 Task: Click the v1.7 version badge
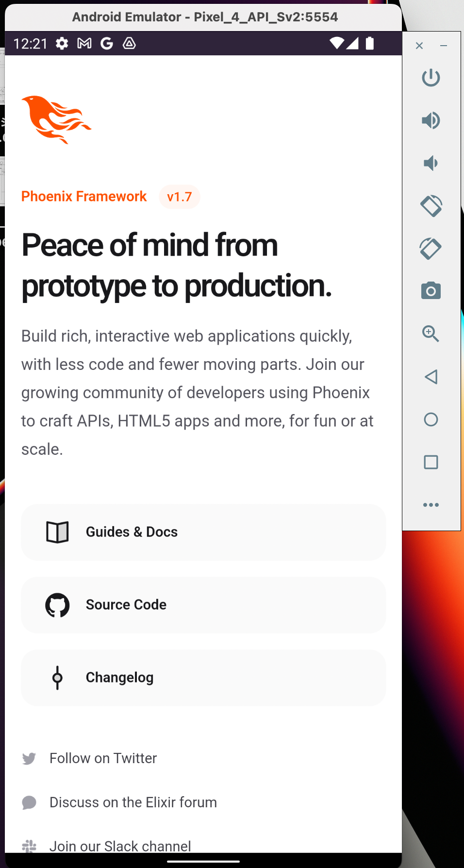pos(180,197)
